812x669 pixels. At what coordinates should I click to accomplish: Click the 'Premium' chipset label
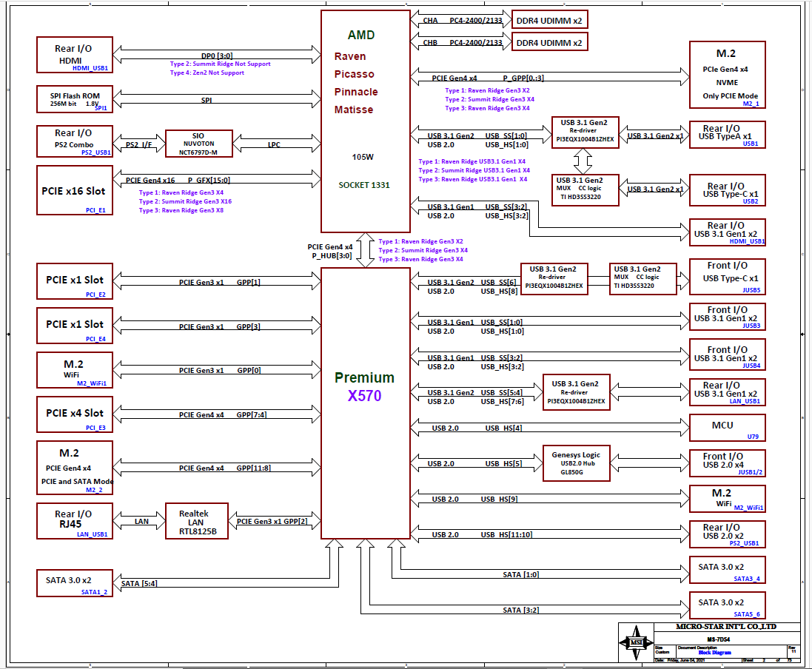[x=365, y=377]
